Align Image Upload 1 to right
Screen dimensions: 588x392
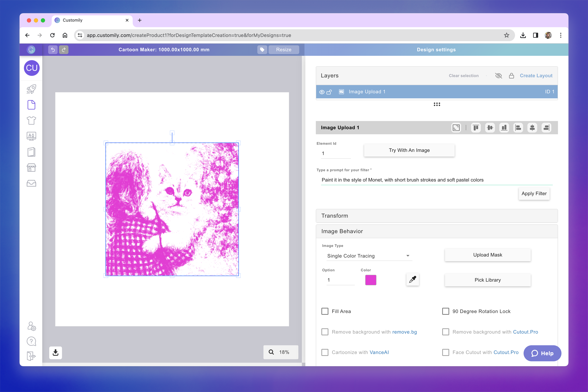(x=546, y=128)
